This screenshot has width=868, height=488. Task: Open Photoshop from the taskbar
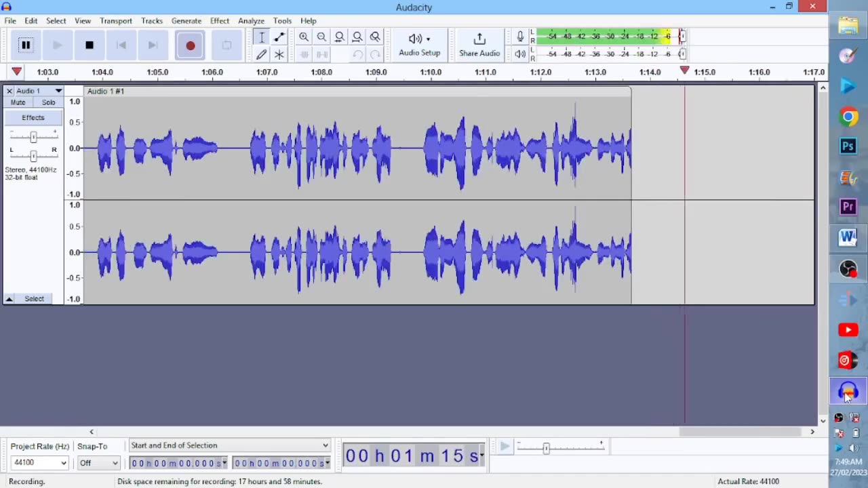pos(848,146)
